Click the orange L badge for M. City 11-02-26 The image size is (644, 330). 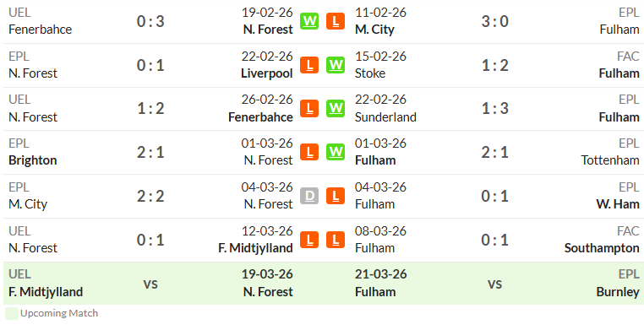336,21
